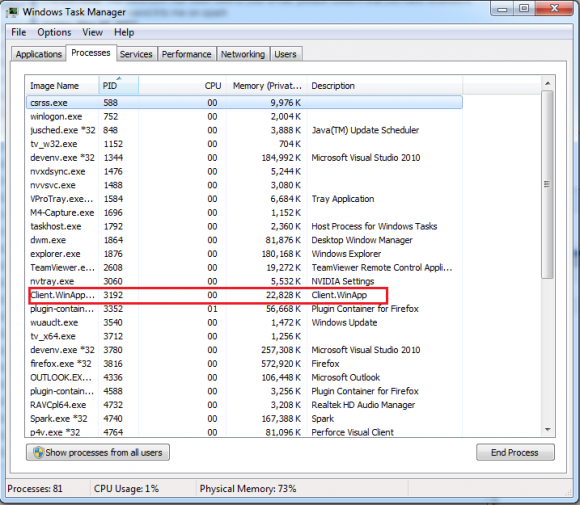This screenshot has width=580, height=505.
Task: Select the csrss.exe process row
Action: [x=244, y=102]
